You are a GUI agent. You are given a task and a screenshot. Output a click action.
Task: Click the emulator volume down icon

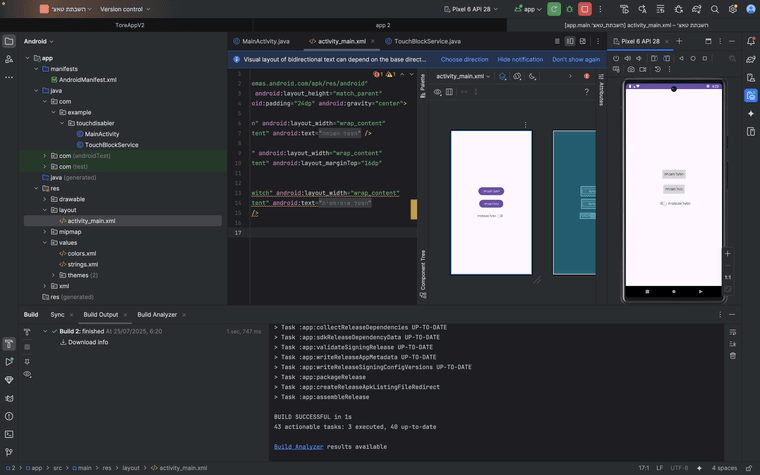(x=639, y=58)
